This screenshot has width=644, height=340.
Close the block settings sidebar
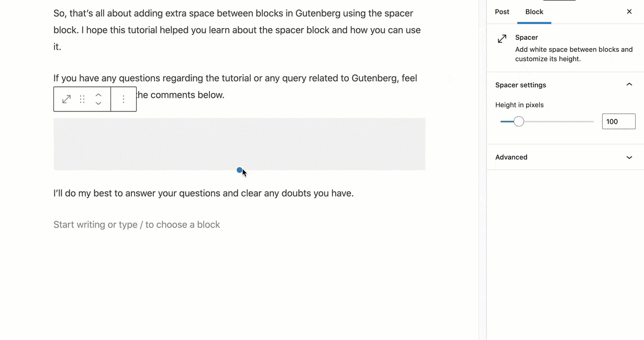(629, 11)
